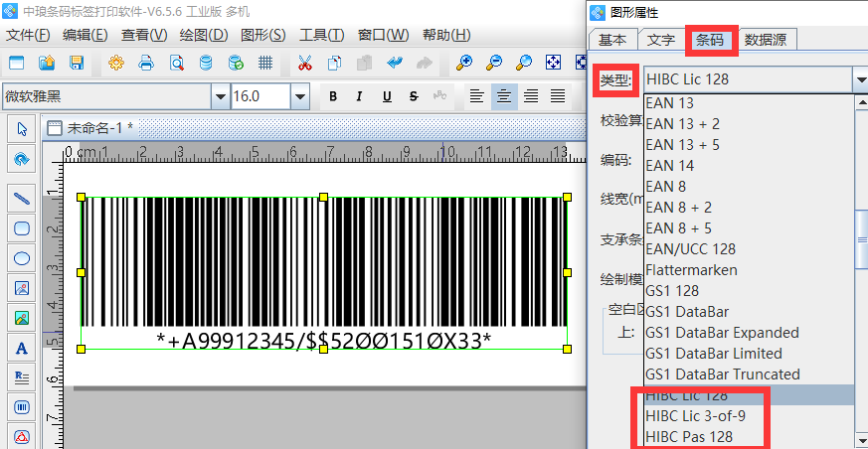Click the green landscape image tool
Image resolution: width=868 pixels, height=449 pixels.
click(22, 318)
